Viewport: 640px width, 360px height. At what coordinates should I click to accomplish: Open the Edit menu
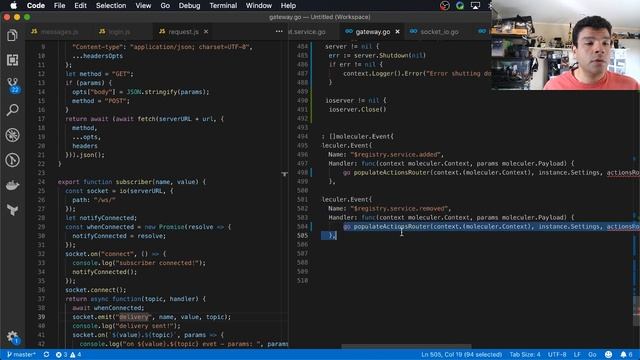80,6
